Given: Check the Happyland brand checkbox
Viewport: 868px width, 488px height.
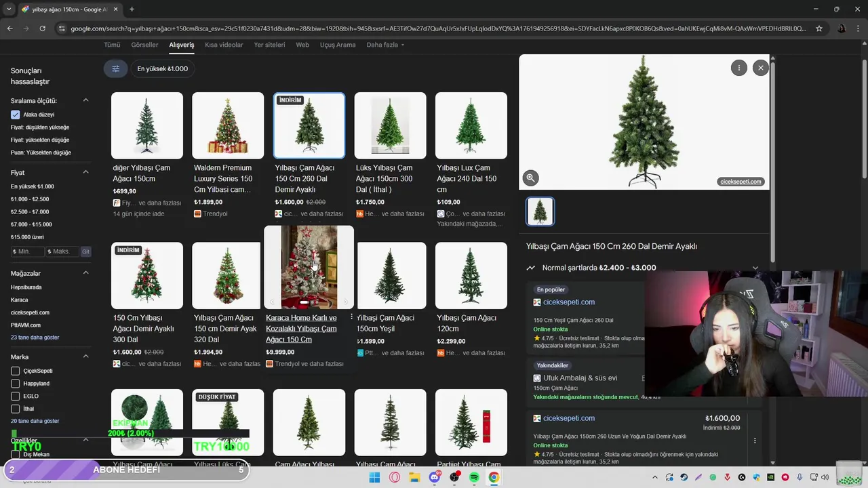Looking at the screenshot, I should tap(15, 384).
